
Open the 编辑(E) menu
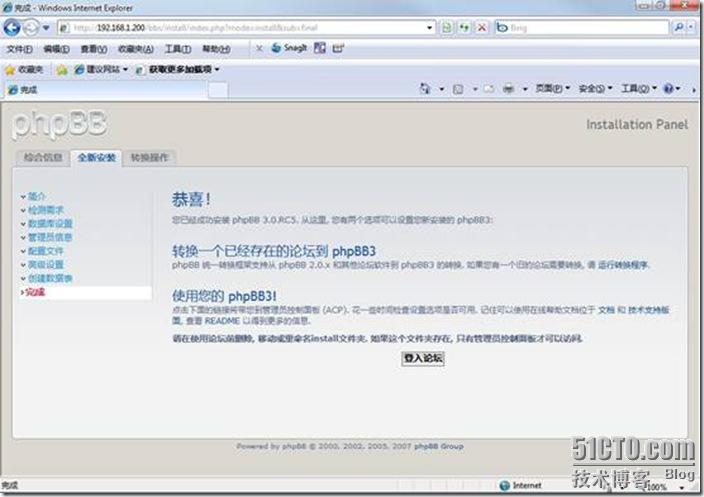[x=56, y=49]
